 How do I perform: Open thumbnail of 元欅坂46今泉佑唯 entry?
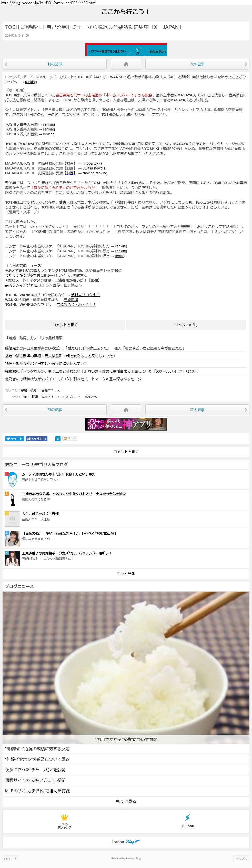[x=12, y=499]
